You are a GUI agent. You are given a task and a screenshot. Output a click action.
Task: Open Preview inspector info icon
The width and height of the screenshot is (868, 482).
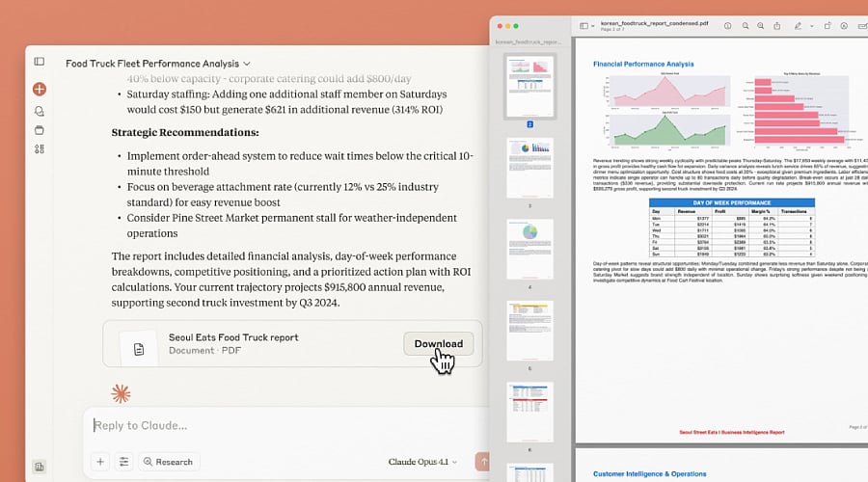tap(728, 26)
